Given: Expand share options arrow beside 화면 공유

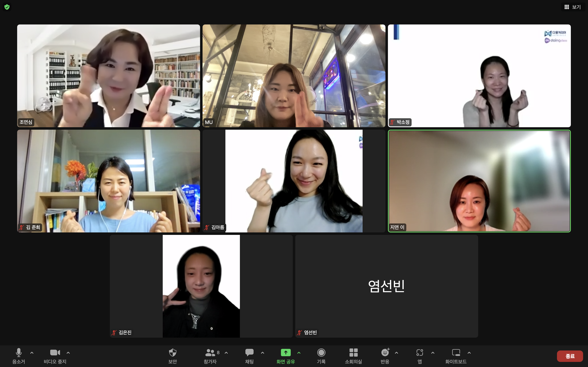Looking at the screenshot, I should (299, 353).
